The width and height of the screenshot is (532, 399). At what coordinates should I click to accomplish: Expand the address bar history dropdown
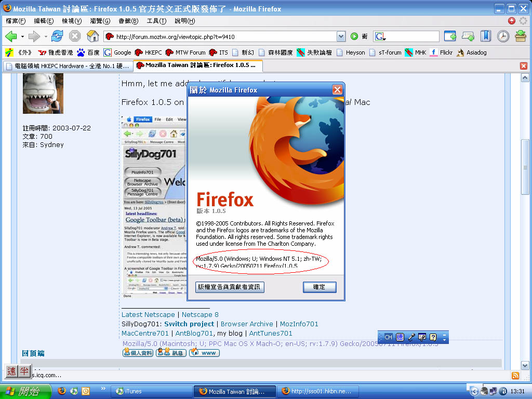(341, 36)
